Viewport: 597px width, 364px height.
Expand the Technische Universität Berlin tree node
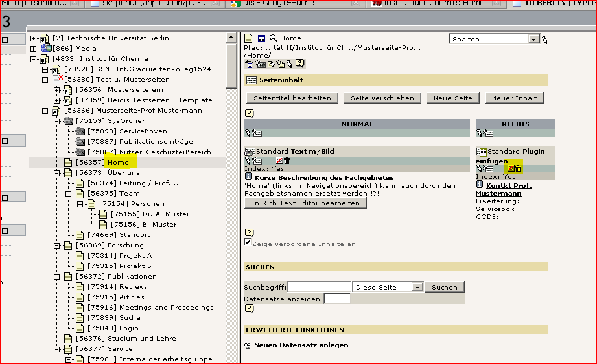(34, 38)
